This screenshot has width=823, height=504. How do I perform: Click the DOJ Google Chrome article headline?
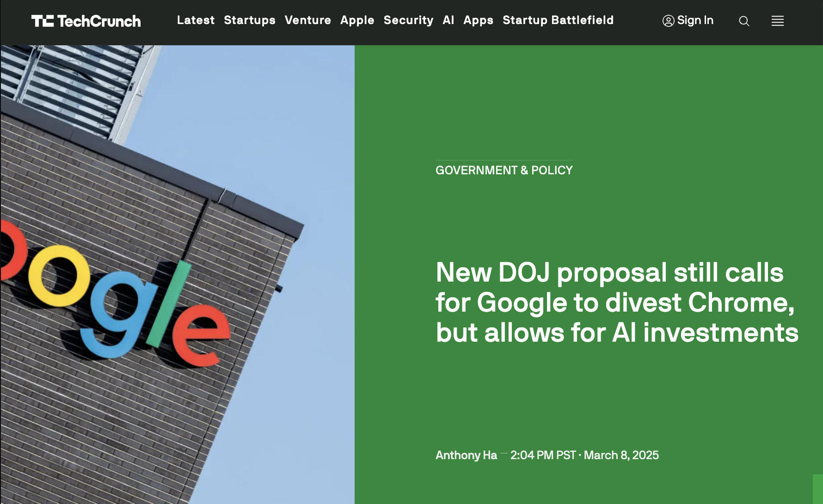[617, 302]
